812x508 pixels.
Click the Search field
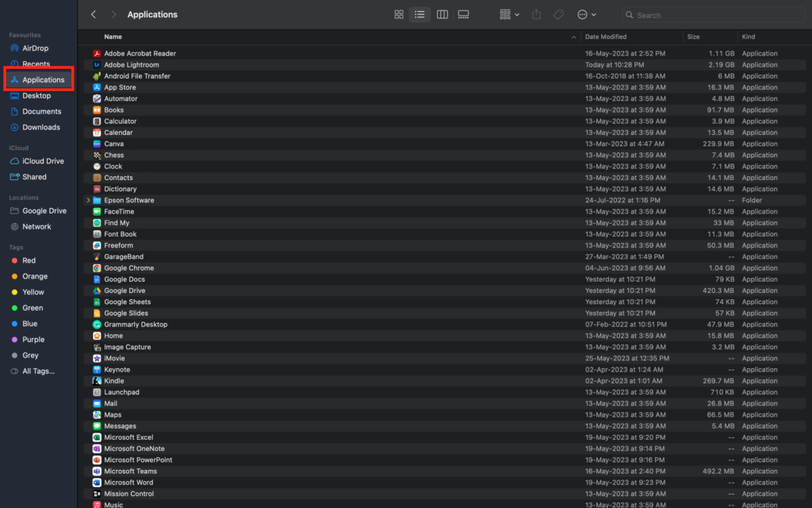713,15
